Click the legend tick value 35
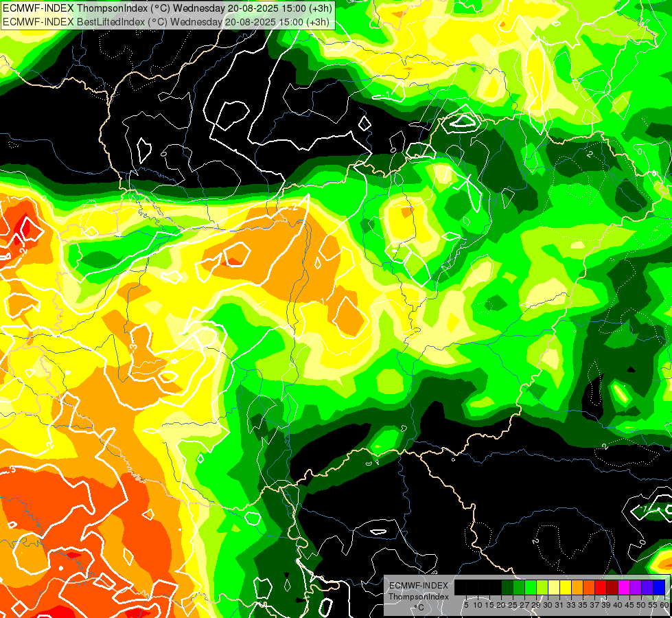The width and height of the screenshot is (672, 618). coord(583,605)
